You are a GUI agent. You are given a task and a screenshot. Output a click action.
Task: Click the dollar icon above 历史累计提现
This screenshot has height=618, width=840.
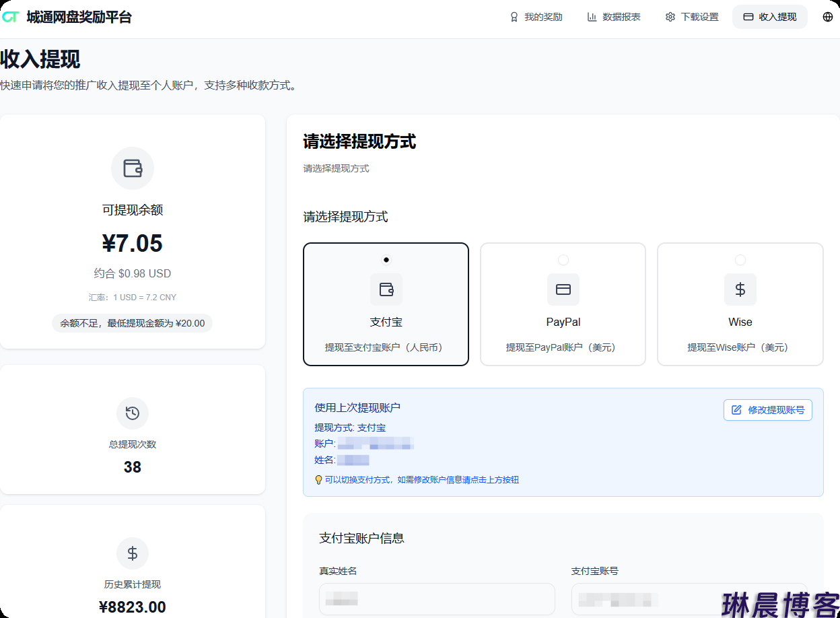(x=133, y=553)
